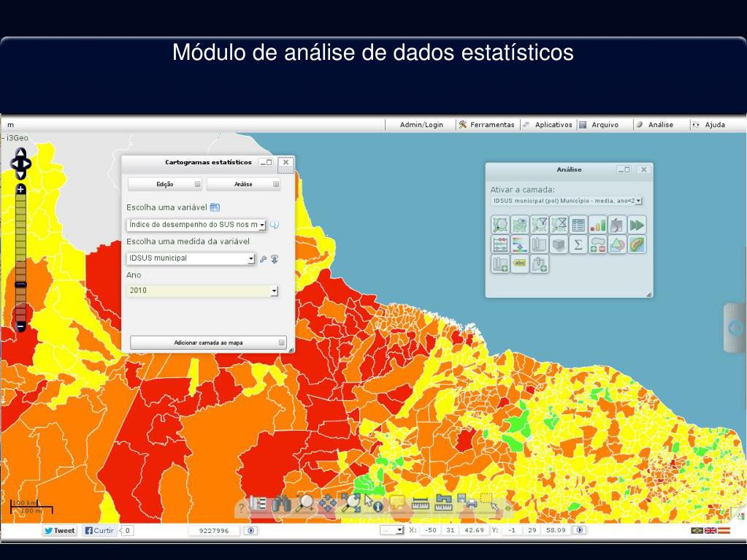Click the zoom in plus on zoom slider
Viewport: 747px width, 560px height.
click(x=20, y=190)
